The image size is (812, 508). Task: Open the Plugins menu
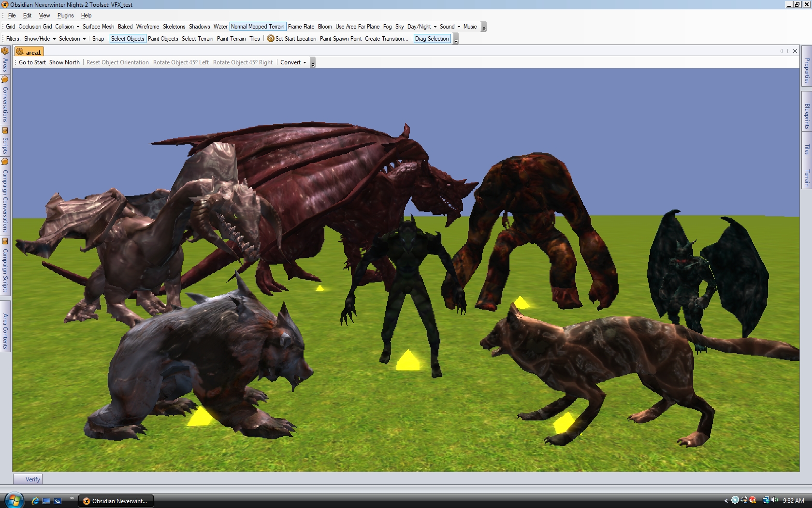(x=65, y=15)
